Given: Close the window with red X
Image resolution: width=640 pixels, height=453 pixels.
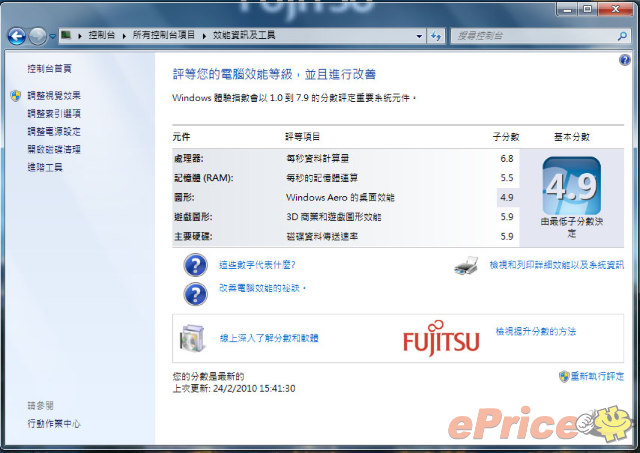Looking at the screenshot, I should pos(616,9).
